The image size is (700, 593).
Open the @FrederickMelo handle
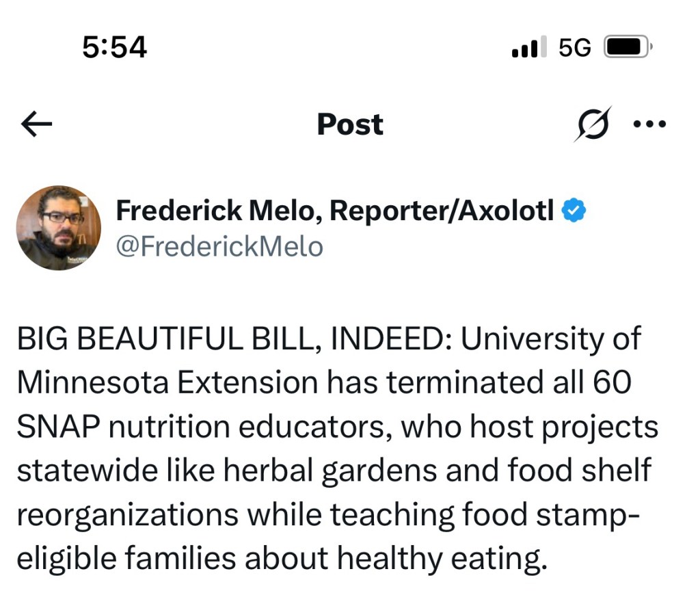coord(219,246)
